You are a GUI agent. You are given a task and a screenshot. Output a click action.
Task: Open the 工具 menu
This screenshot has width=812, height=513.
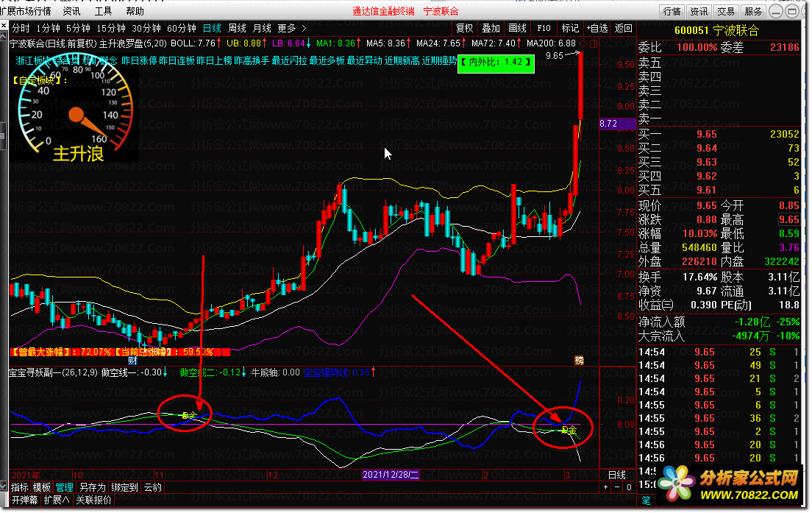pyautogui.click(x=103, y=11)
